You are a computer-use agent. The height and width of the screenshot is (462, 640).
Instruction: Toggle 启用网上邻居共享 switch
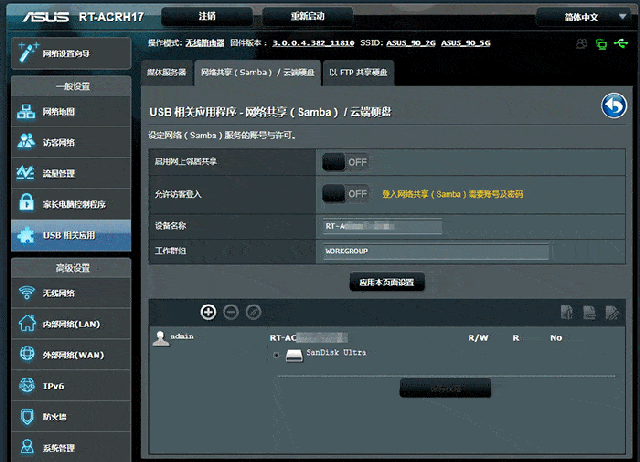(345, 161)
